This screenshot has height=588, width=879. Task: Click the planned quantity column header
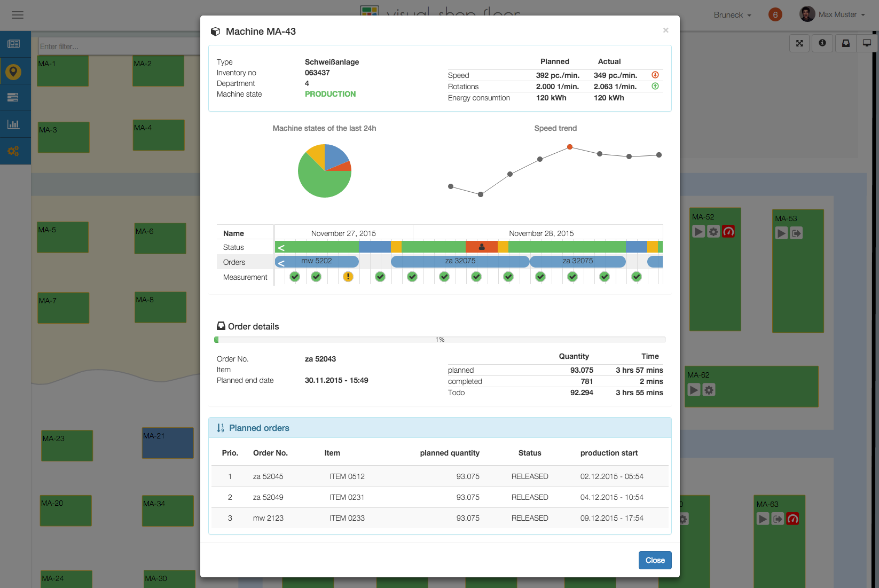point(450,453)
